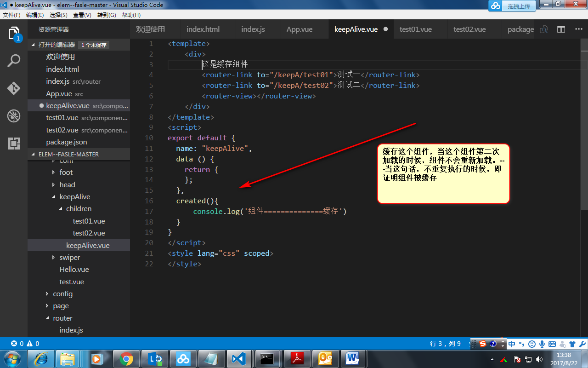The height and width of the screenshot is (368, 588).
Task: Expand the config folder
Action: point(47,294)
